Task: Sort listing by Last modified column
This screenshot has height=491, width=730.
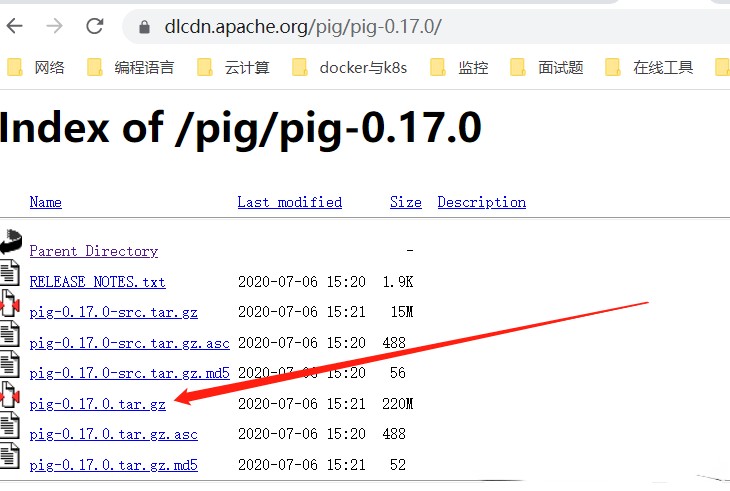Action: pos(289,202)
